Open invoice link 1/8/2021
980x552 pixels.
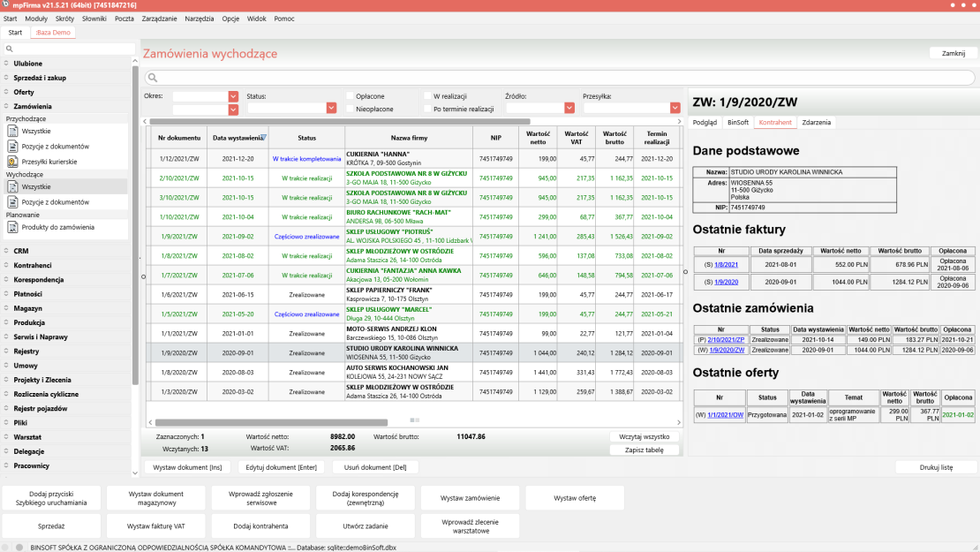tap(727, 264)
